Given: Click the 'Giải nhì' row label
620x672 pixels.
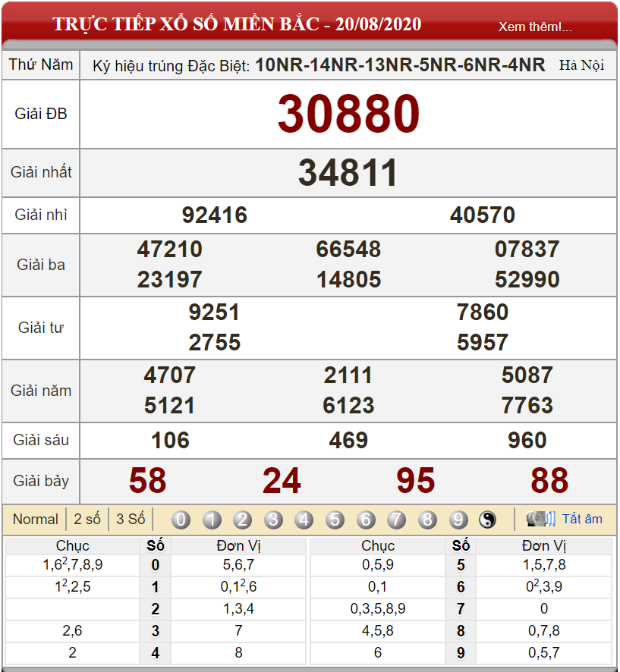Looking at the screenshot, I should click(41, 215).
